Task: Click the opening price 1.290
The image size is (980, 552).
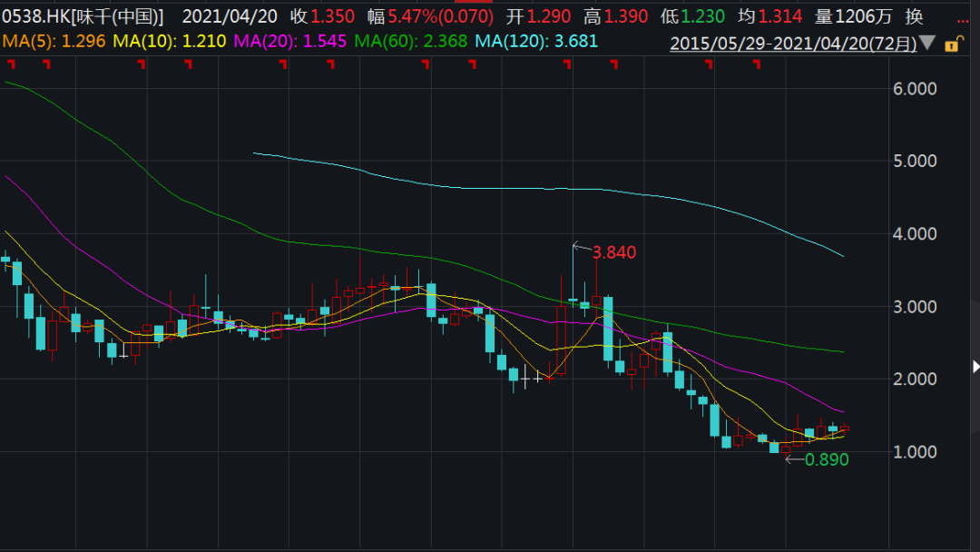Action: click(549, 16)
